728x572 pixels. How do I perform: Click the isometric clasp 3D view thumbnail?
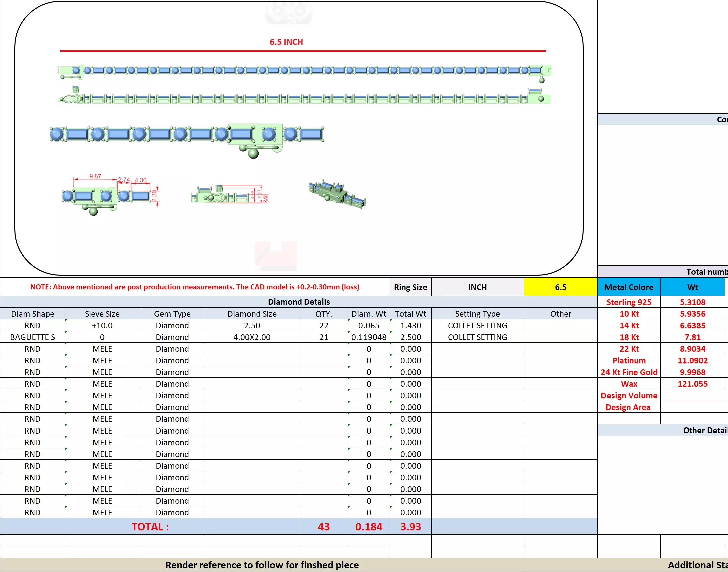point(337,194)
